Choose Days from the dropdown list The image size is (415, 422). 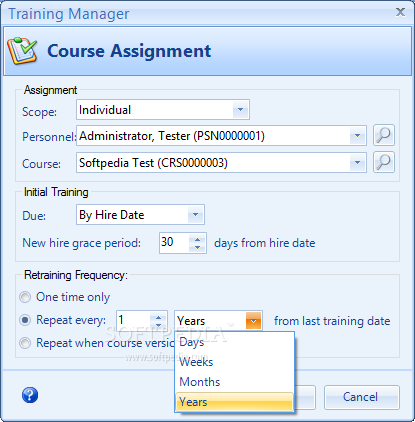tap(234, 342)
